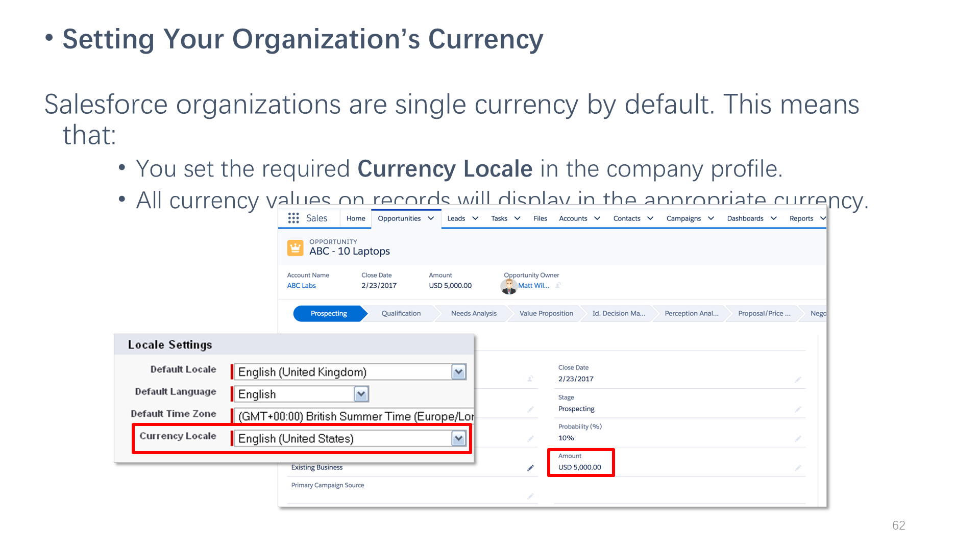Switch to Files tab
Image resolution: width=980 pixels, height=551 pixels.
tap(540, 218)
